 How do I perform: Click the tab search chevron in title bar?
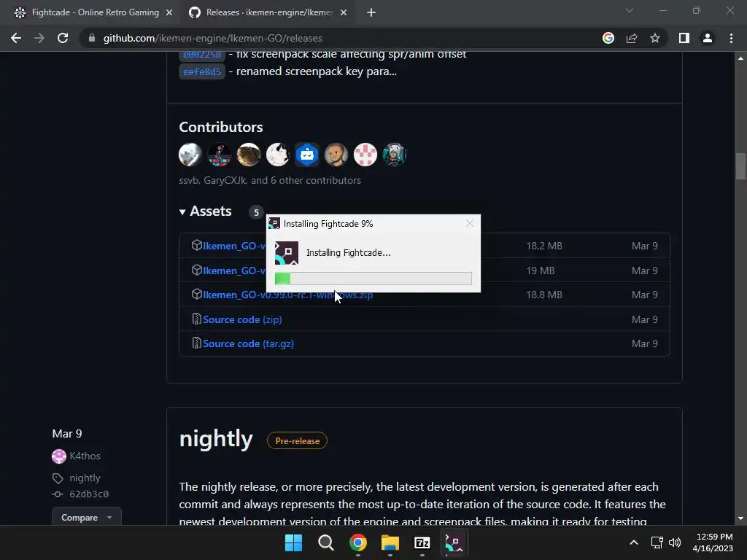tap(630, 10)
